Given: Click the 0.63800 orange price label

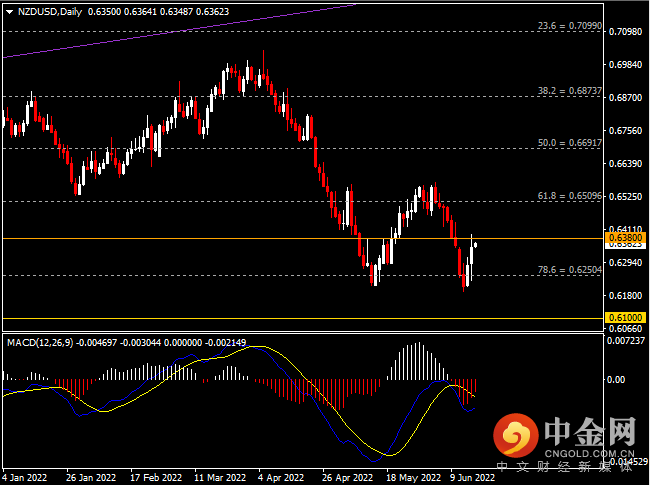Looking at the screenshot, I should click(625, 238).
